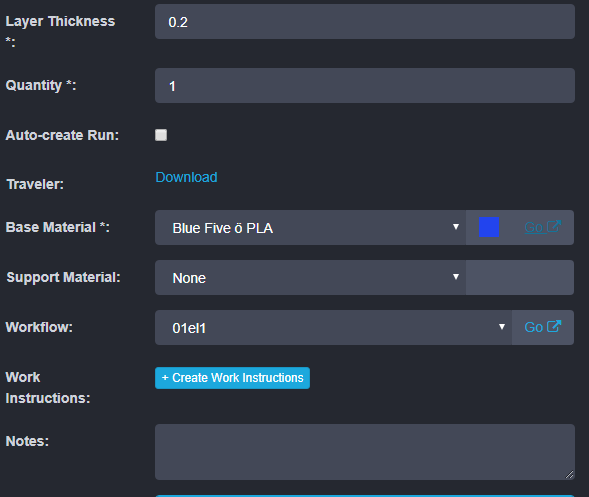
Task: Click the Base Material dropdown arrow
Action: pos(456,227)
